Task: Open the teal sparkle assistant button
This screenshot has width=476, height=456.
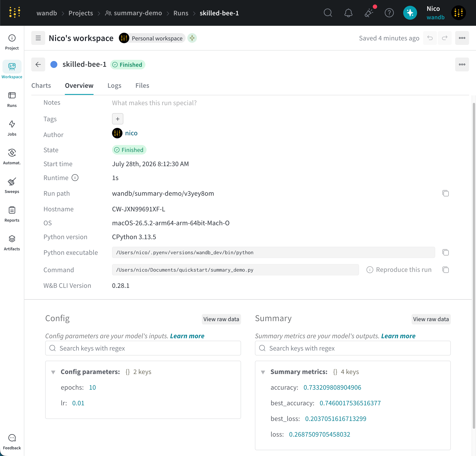Action: 410,13
